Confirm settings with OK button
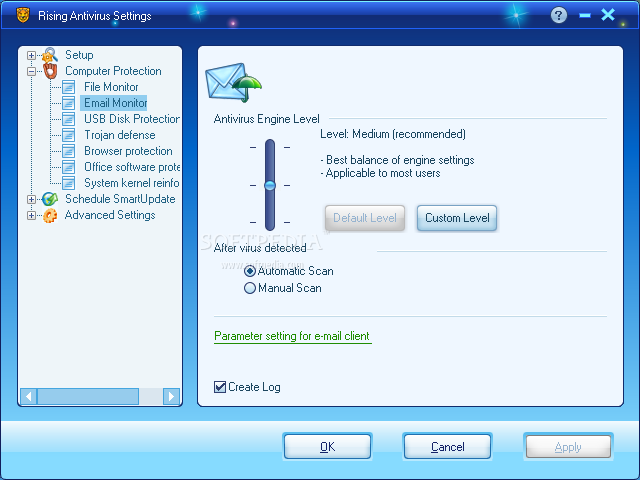The image size is (640, 480). click(x=327, y=447)
